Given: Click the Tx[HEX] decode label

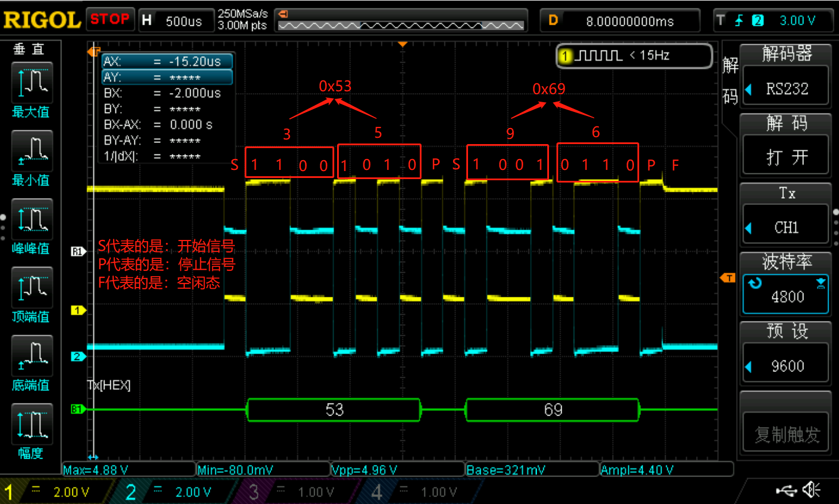Looking at the screenshot, I should [x=109, y=385].
